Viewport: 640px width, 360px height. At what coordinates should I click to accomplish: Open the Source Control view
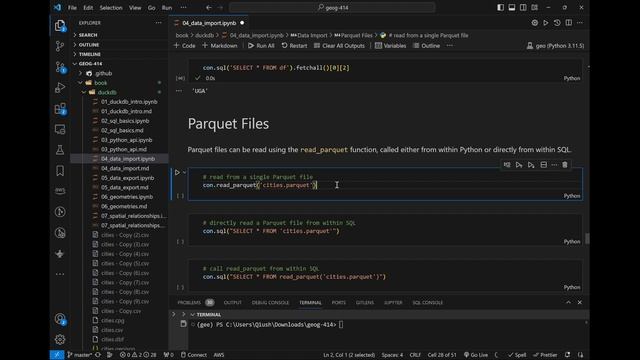[x=60, y=46]
